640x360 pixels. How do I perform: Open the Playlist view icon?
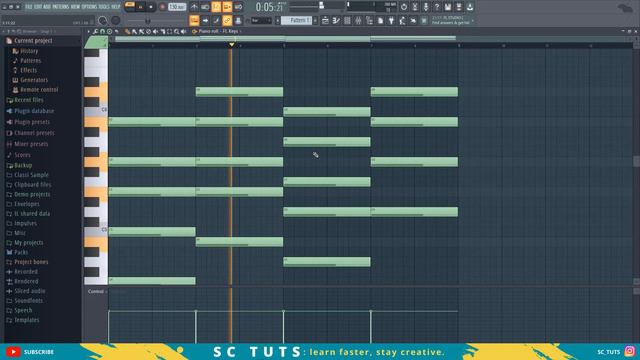tap(325, 20)
